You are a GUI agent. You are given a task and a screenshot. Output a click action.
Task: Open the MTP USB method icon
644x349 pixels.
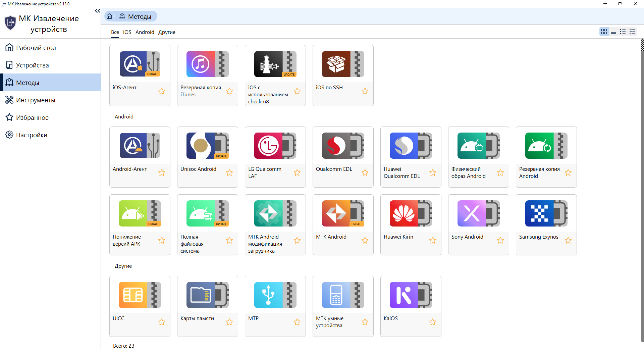(x=275, y=295)
